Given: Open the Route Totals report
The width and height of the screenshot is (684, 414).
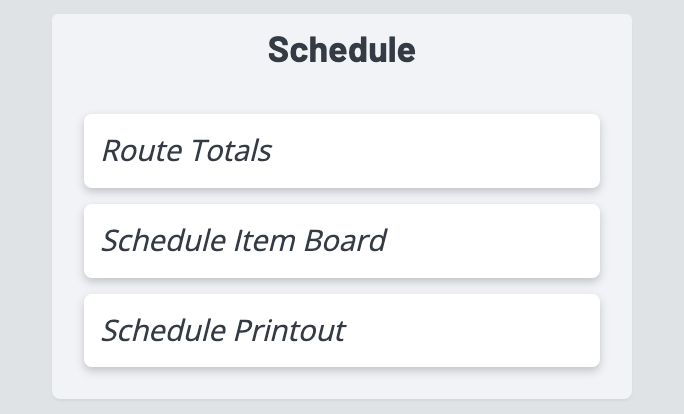Looking at the screenshot, I should pyautogui.click(x=341, y=151).
